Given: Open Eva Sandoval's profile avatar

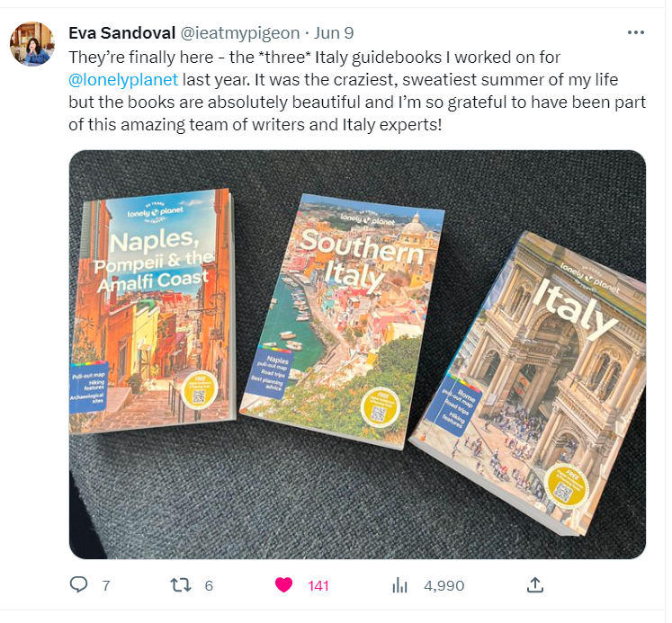Looking at the screenshot, I should point(32,44).
